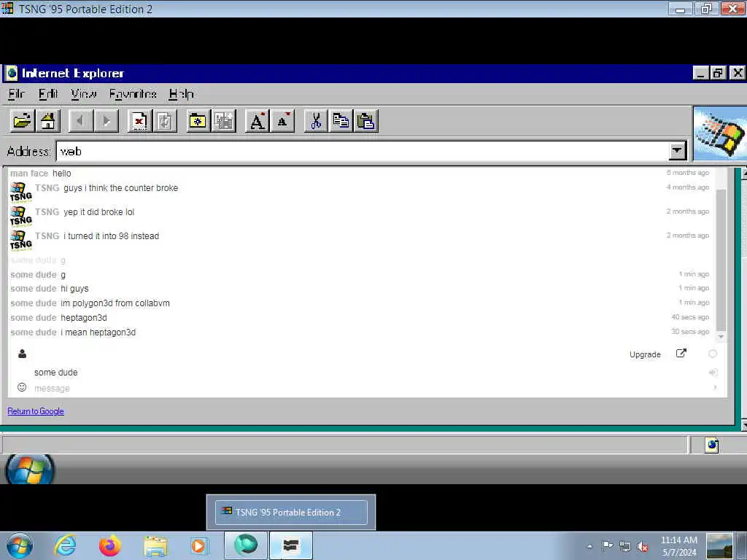The width and height of the screenshot is (747, 560).
Task: Click the Address text field
Action: pos(363,152)
